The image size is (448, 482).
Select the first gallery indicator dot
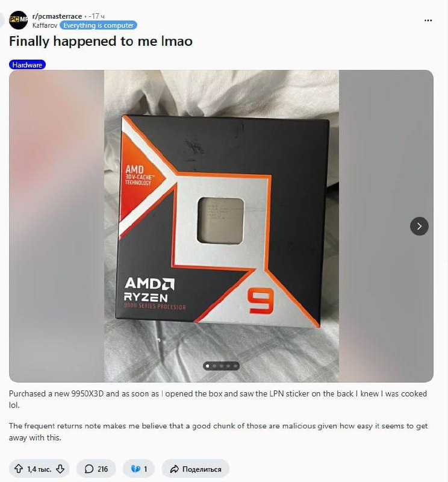point(207,366)
